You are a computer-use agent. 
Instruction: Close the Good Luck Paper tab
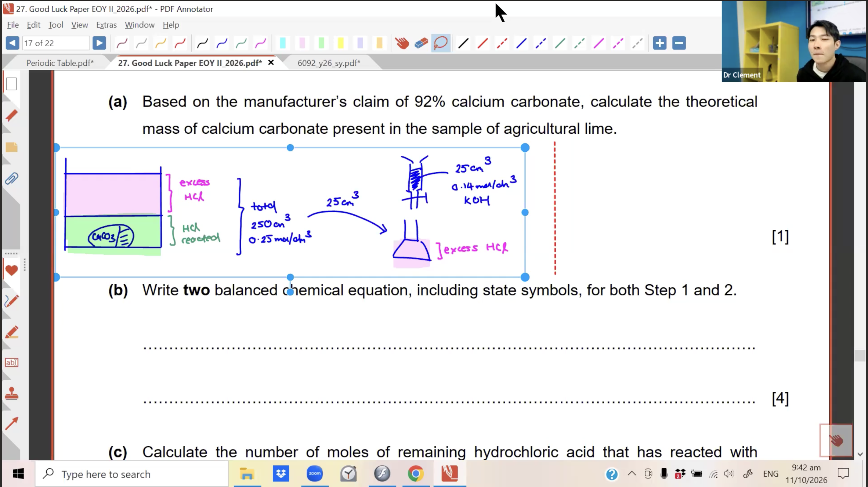tap(271, 62)
